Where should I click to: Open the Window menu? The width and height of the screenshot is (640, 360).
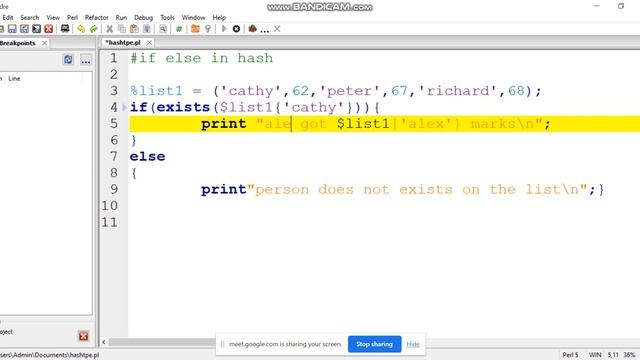[x=193, y=18]
